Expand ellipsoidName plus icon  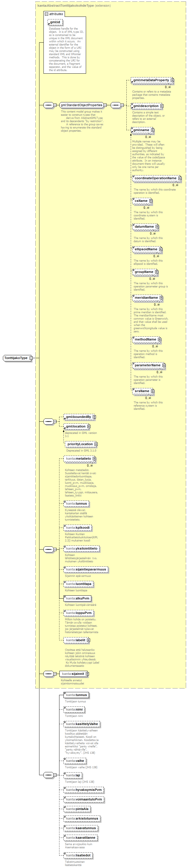(x=161, y=249)
